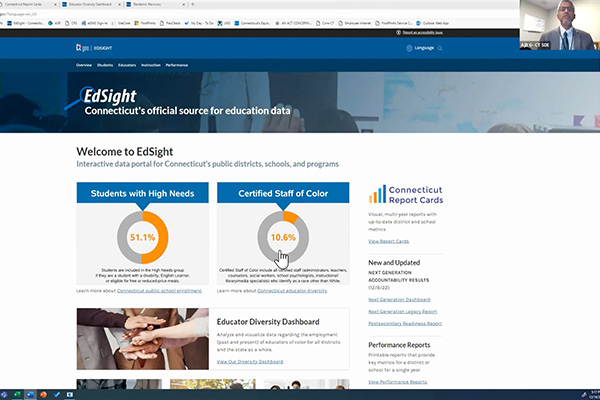The image size is (600, 400).
Task: Expand the Educators navigation menu
Action: pos(127,65)
